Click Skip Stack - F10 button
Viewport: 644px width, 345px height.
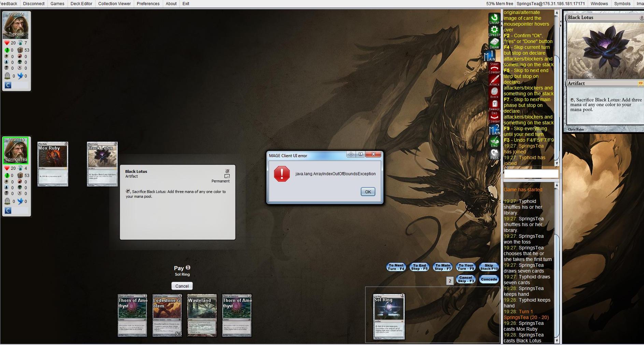pyautogui.click(x=489, y=267)
